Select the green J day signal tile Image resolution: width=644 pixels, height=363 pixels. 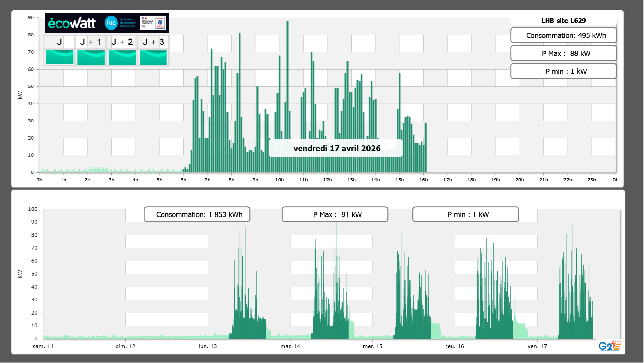(x=60, y=57)
